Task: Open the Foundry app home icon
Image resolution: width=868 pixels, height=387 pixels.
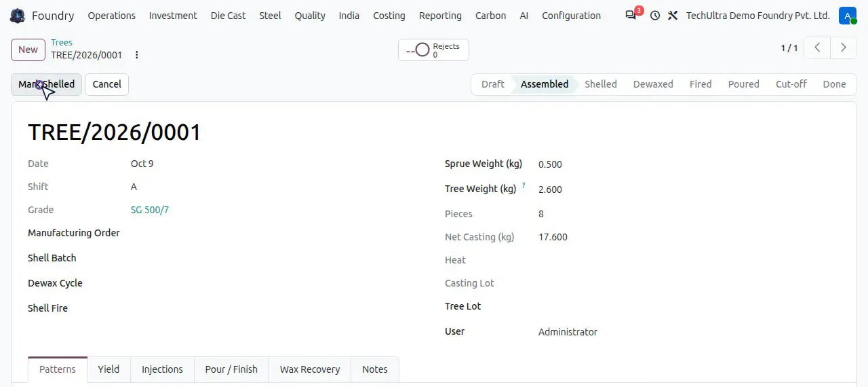Action: tap(18, 16)
